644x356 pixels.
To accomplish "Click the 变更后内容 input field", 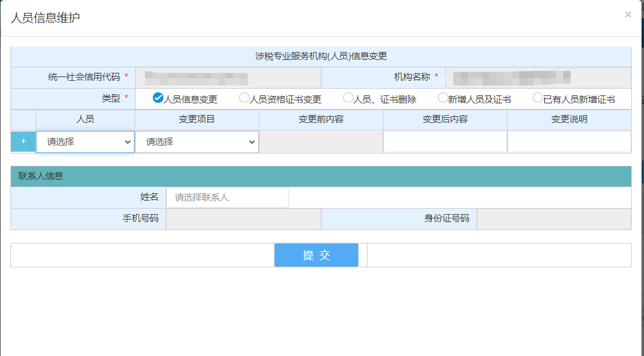I will 445,141.
